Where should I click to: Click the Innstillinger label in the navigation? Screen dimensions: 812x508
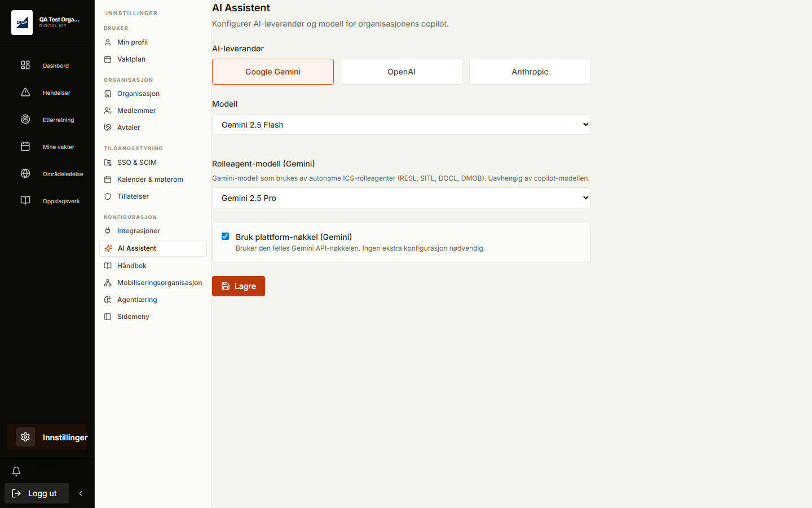coord(65,437)
